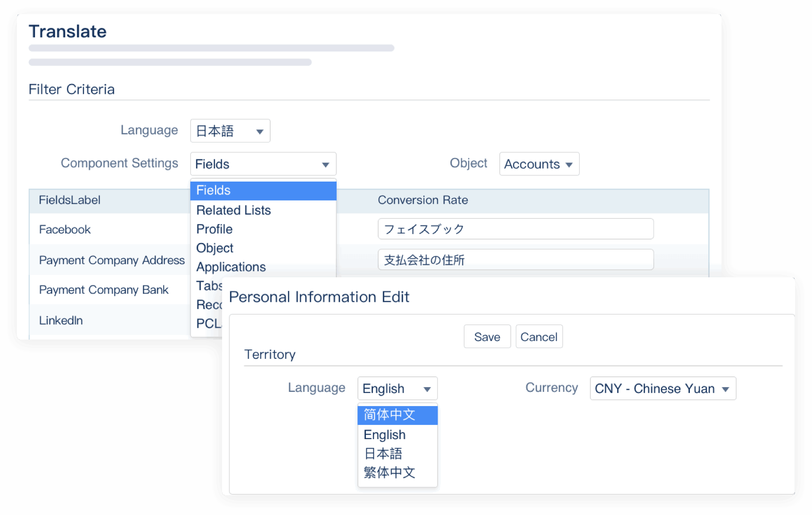The image size is (812, 515).
Task: Expand the Component Settings dropdown
Action: pyautogui.click(x=263, y=164)
